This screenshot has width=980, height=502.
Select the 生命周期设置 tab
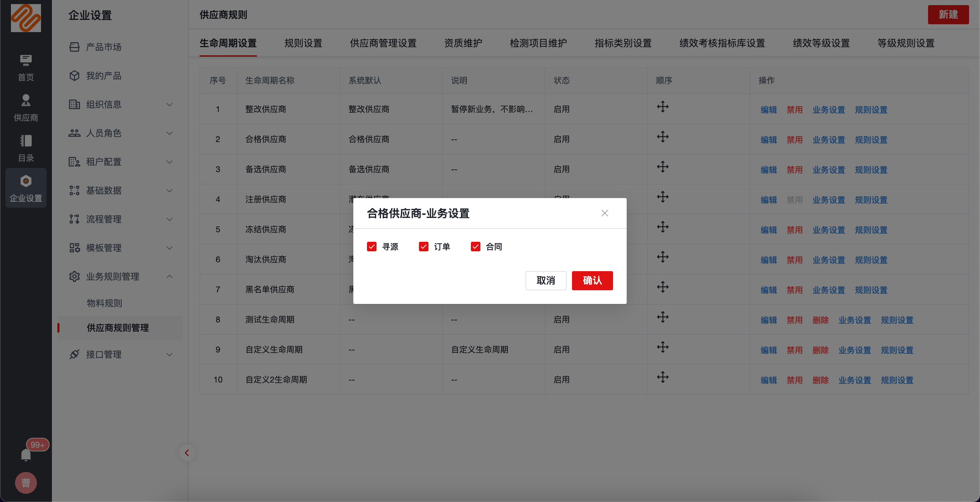[228, 43]
